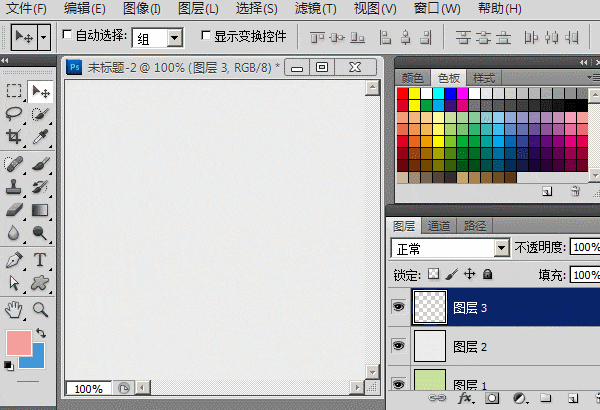
Task: Open the 正常 blend mode dropdown
Action: tap(450, 248)
